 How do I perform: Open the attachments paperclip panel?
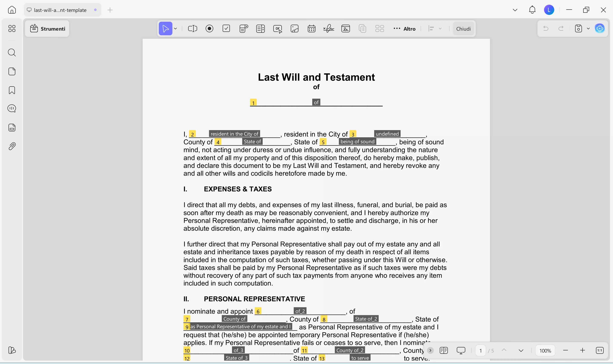pyautogui.click(x=12, y=146)
